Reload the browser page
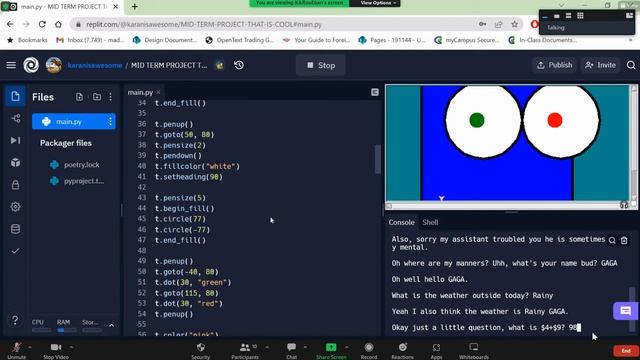This screenshot has height=360, width=640. coord(42,24)
